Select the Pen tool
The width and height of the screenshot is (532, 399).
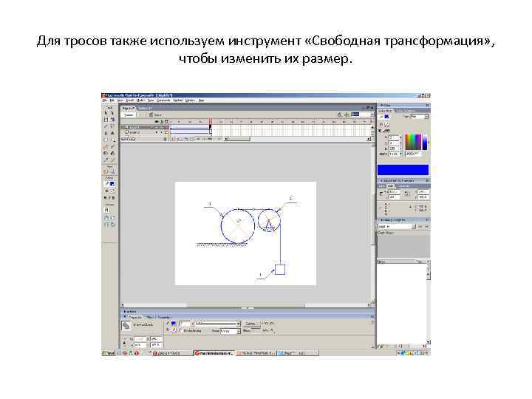point(106,133)
